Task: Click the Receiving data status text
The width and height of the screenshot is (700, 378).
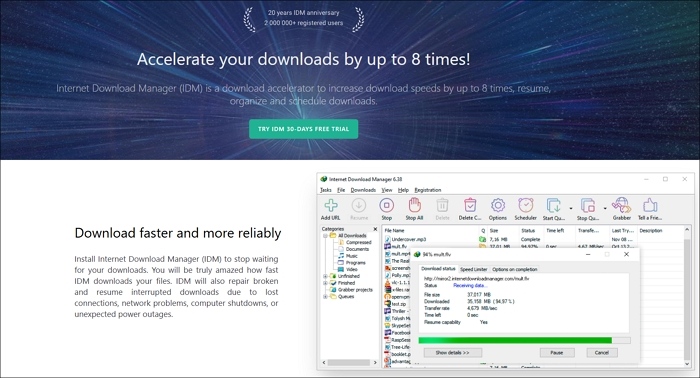Action: click(x=470, y=285)
